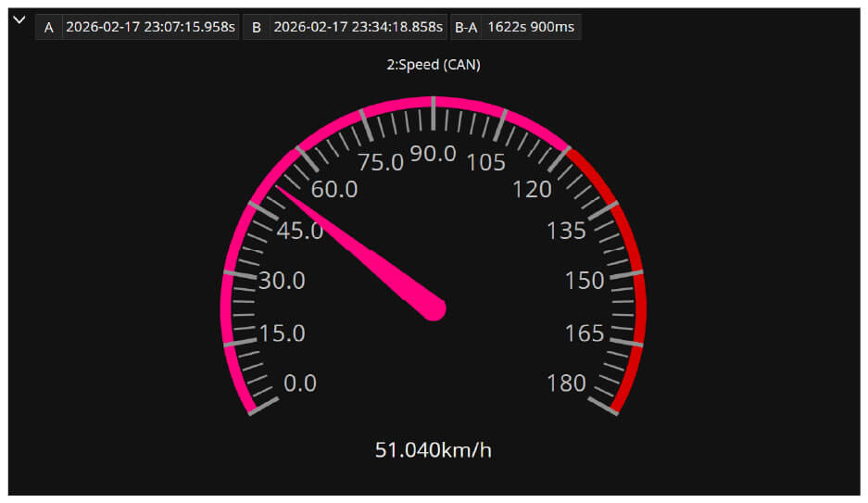Screen dimensions: 868x503
Task: Click the 30.0 scale label
Action: pos(282,281)
